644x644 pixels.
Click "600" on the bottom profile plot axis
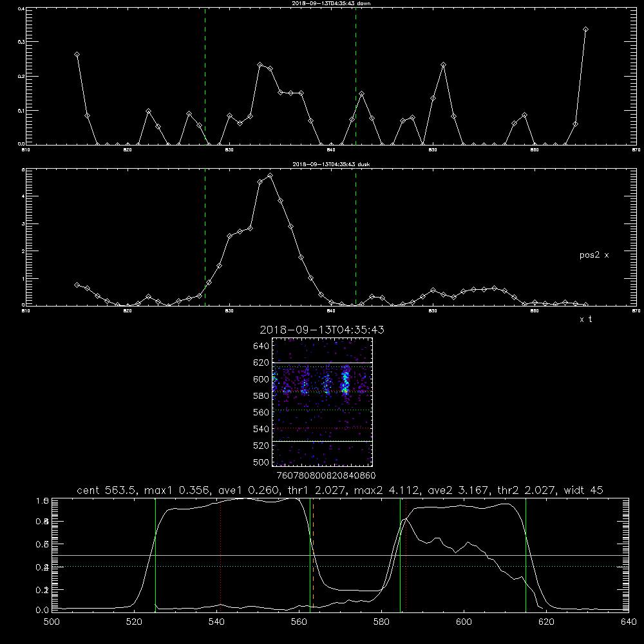pos(464,622)
